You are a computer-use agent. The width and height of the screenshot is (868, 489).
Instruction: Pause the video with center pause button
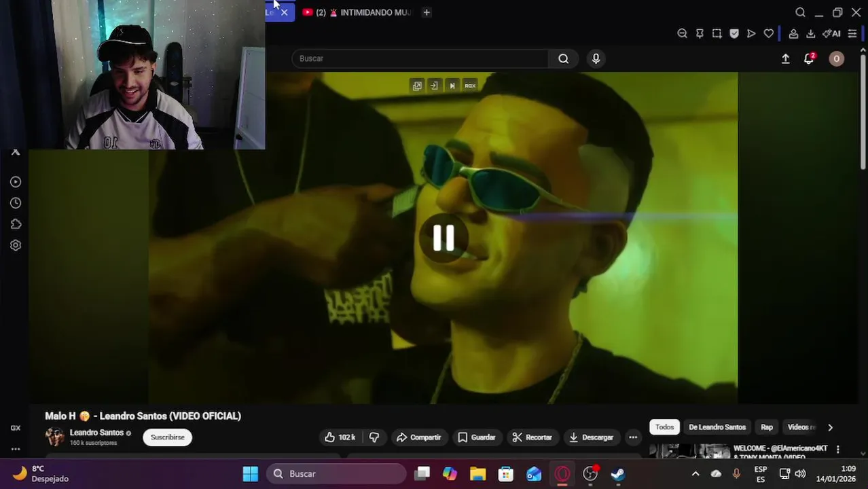(x=444, y=238)
